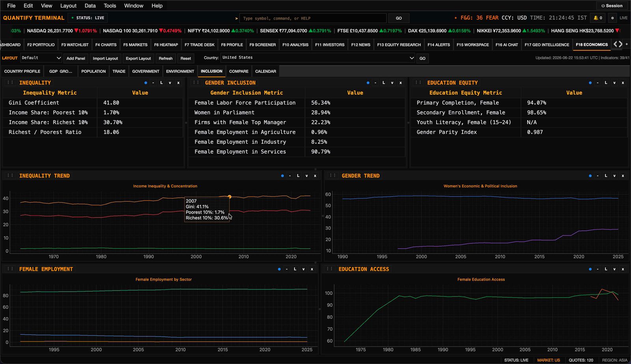Expand the v menu on Education Equity panel
Image resolution: width=631 pixels, height=364 pixels.
coord(614,83)
